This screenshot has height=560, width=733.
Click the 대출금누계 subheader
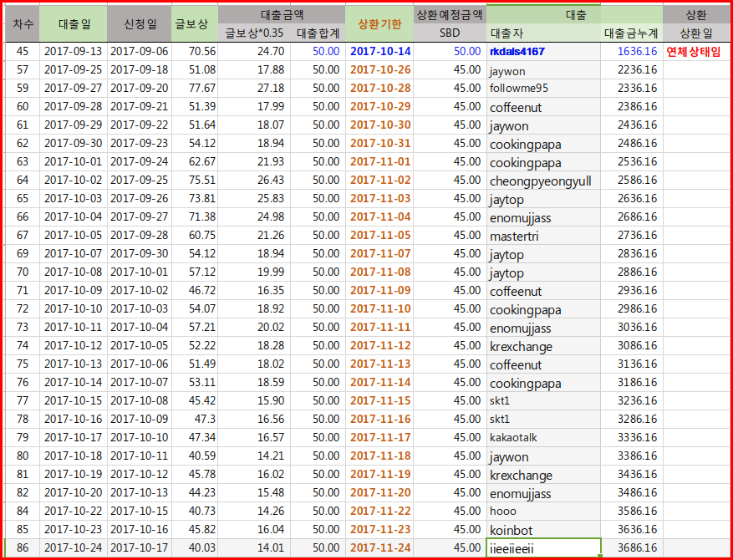[x=632, y=33]
